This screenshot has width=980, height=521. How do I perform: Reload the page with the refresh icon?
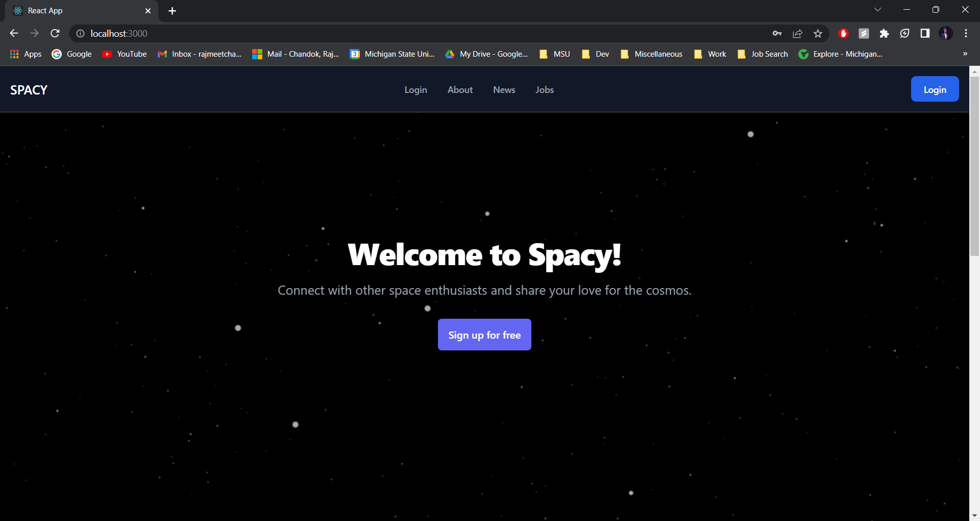point(55,33)
